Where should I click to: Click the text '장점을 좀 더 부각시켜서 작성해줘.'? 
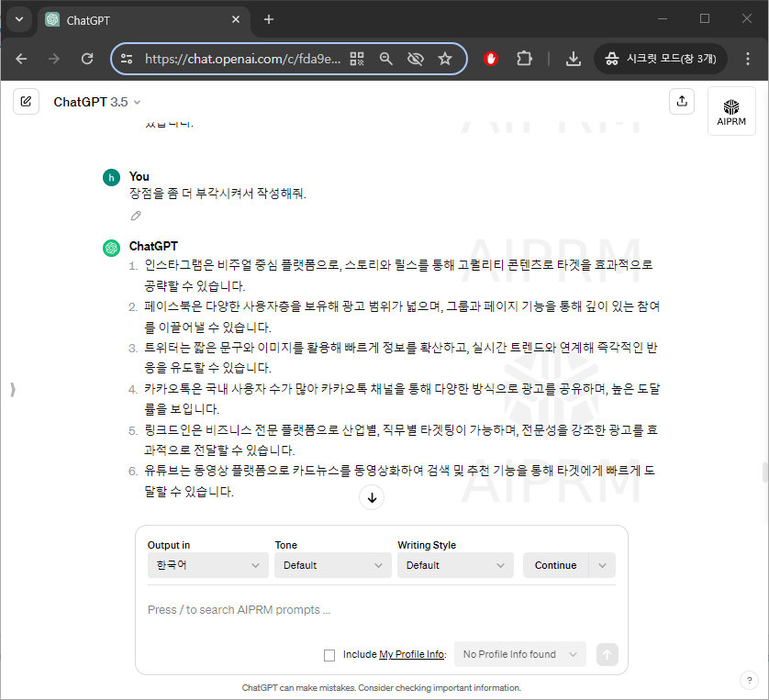217,194
